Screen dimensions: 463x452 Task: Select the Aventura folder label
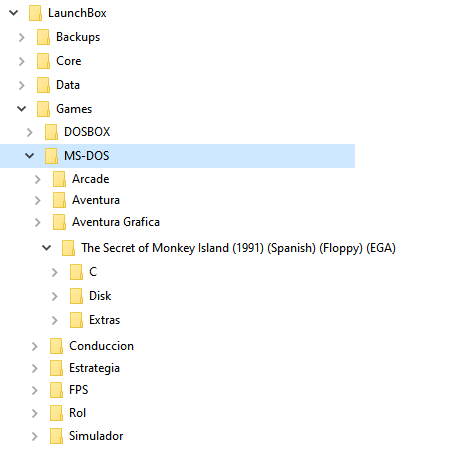96,200
